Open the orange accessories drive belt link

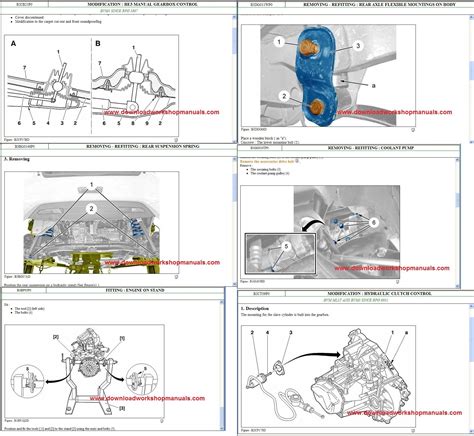267,161
